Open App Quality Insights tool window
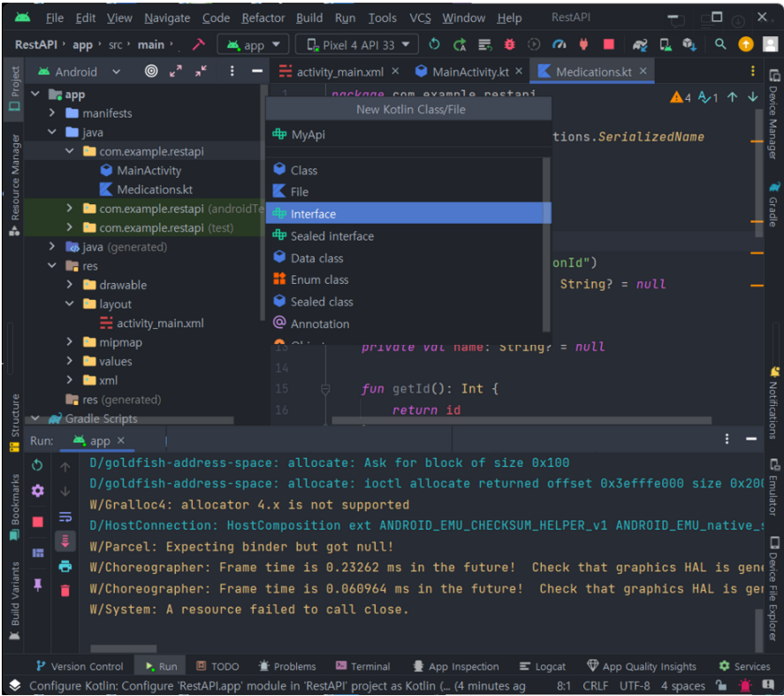Viewport: 784px width, 696px height. coord(642,667)
